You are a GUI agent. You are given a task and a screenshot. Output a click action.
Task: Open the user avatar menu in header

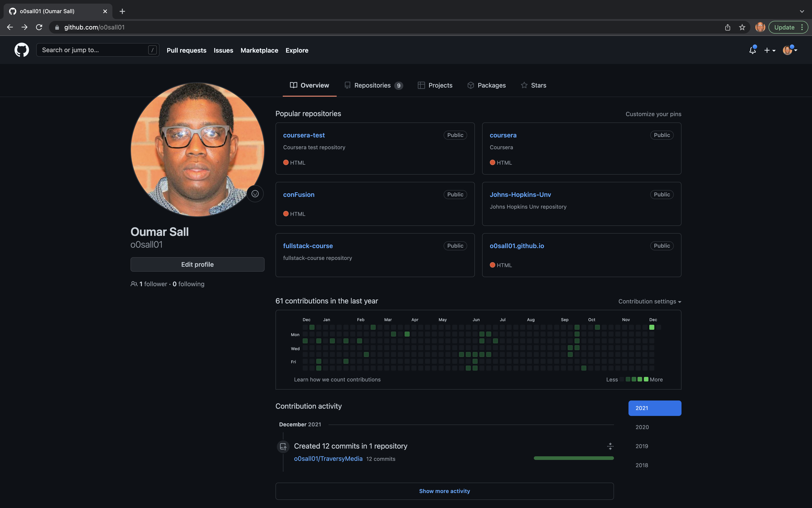point(790,50)
